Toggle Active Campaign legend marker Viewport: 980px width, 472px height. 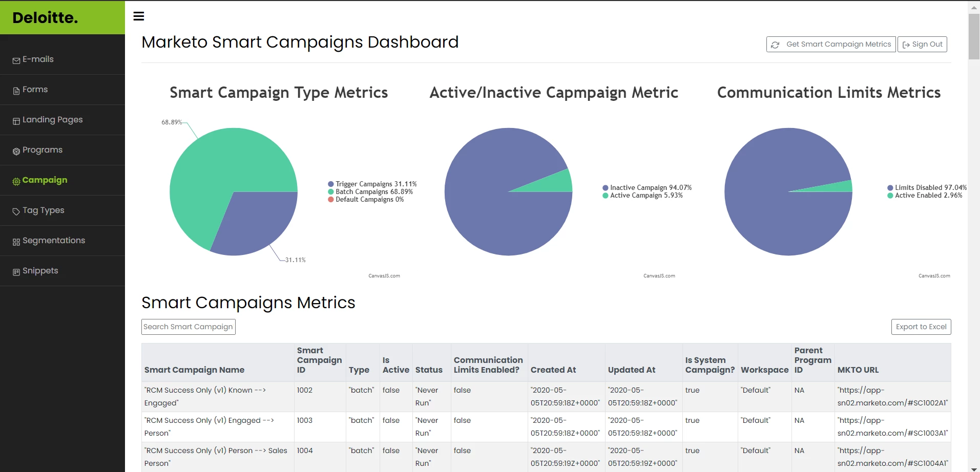point(606,196)
